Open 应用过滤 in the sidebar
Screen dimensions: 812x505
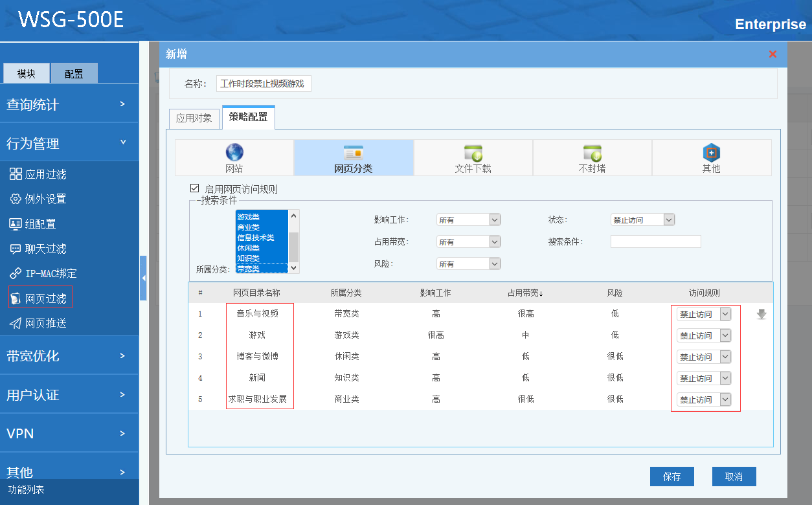click(x=45, y=174)
